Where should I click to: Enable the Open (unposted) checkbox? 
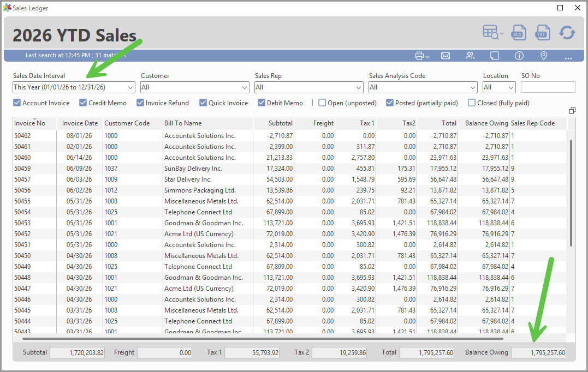[322, 103]
